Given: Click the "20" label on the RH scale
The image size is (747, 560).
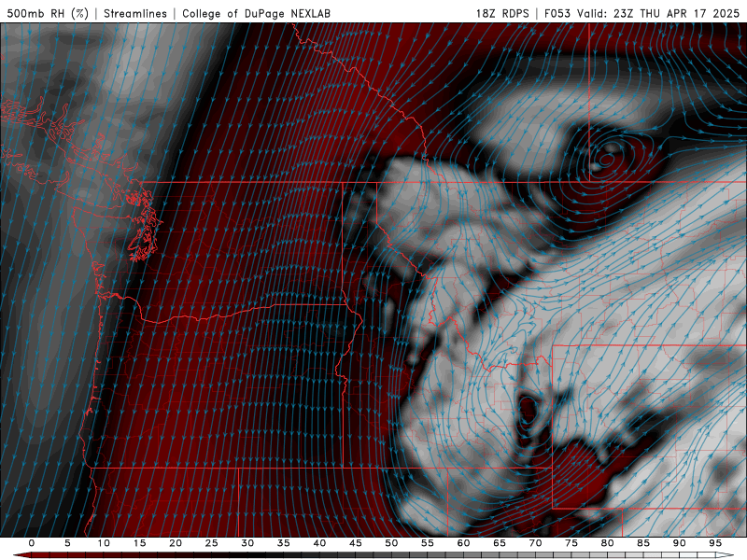Looking at the screenshot, I should [x=176, y=543].
